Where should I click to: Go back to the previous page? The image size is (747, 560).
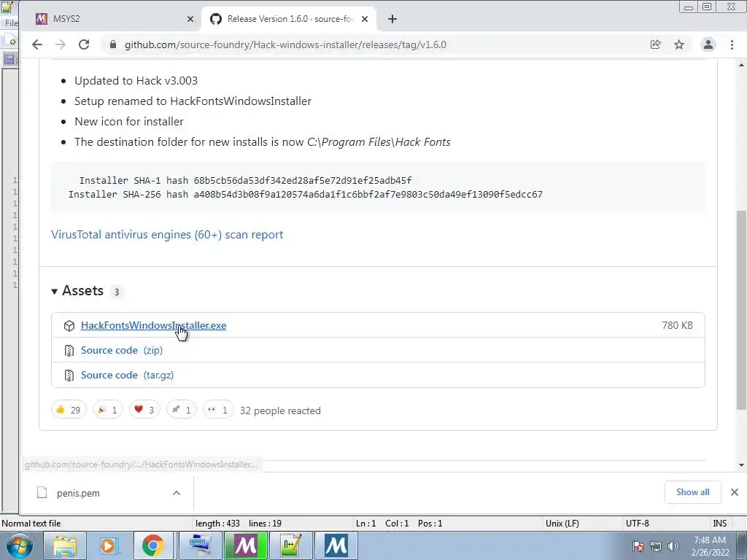[x=36, y=44]
